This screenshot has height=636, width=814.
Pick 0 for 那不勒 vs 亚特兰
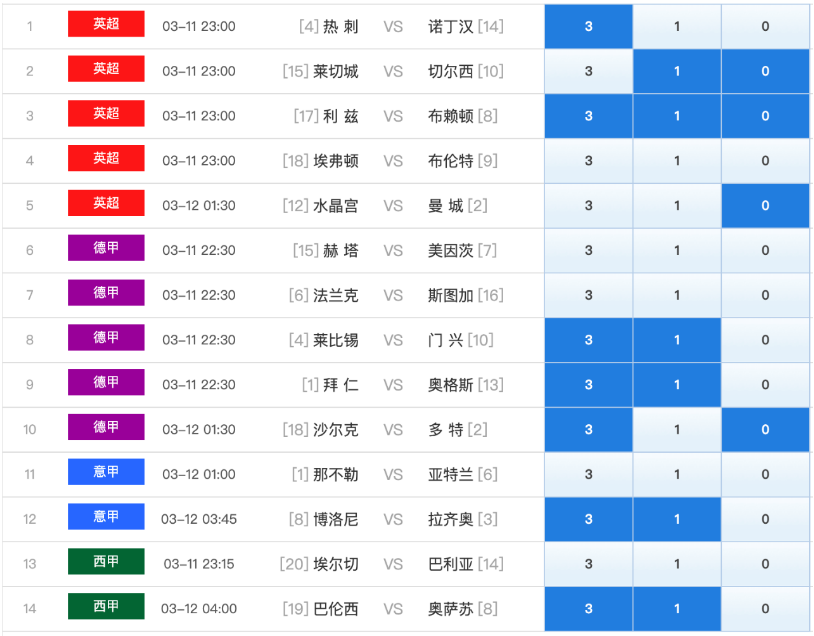tap(765, 475)
